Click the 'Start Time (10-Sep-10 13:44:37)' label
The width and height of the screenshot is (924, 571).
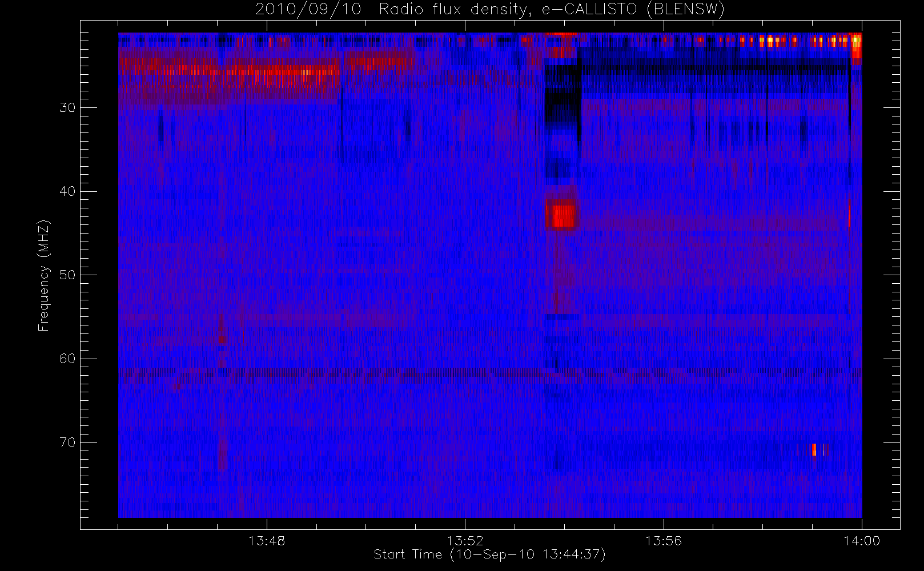coord(489,554)
